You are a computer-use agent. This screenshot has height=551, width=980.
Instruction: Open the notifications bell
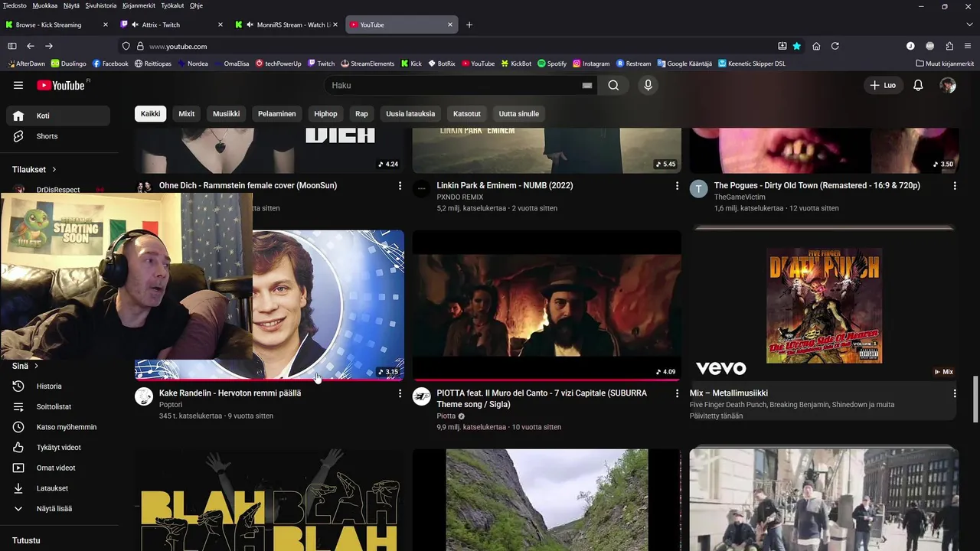point(918,85)
